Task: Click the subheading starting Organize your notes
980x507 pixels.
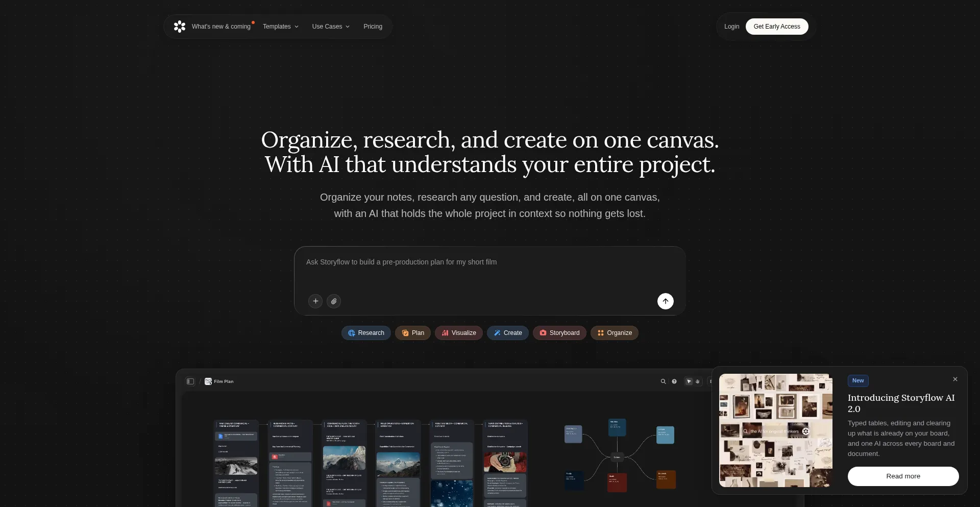Action: point(490,205)
